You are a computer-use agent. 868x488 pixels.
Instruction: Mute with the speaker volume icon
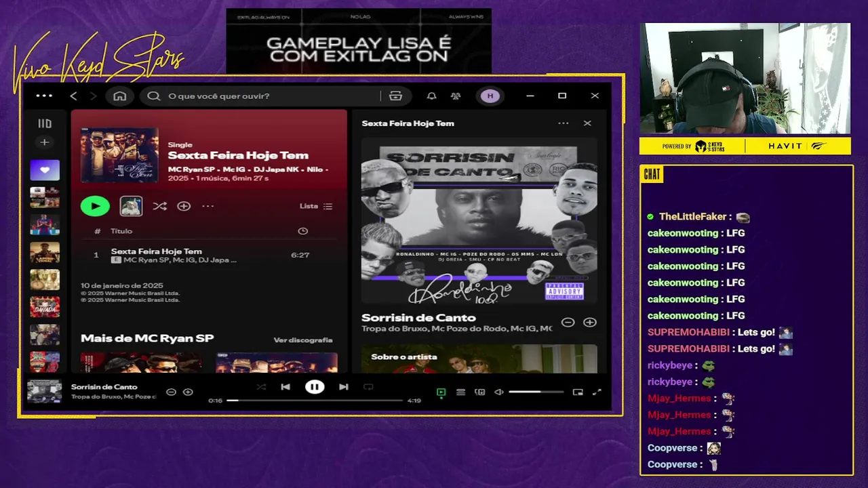(x=499, y=392)
